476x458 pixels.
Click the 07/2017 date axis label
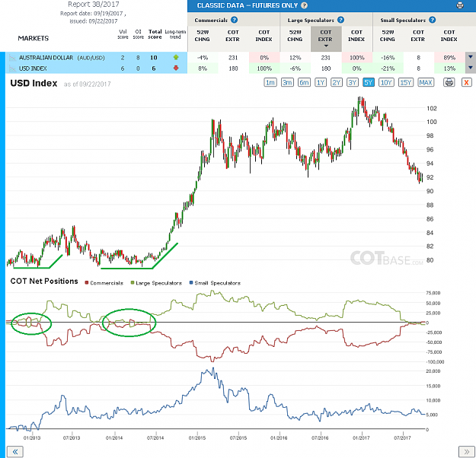tap(402, 437)
